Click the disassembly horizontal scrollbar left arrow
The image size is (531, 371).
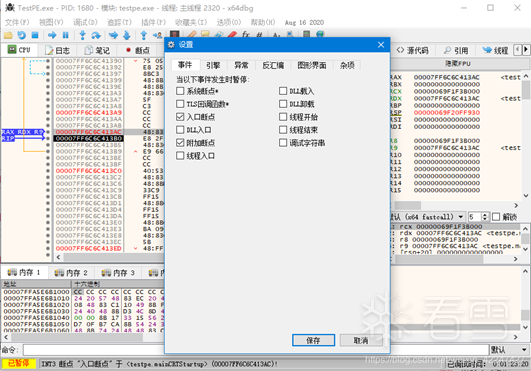[x=58, y=257]
